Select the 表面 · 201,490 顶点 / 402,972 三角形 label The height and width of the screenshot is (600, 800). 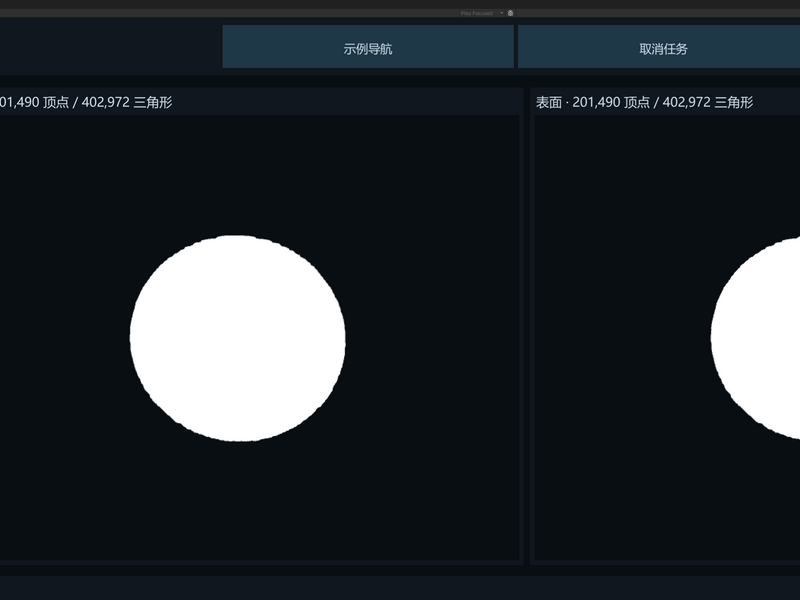click(x=644, y=103)
